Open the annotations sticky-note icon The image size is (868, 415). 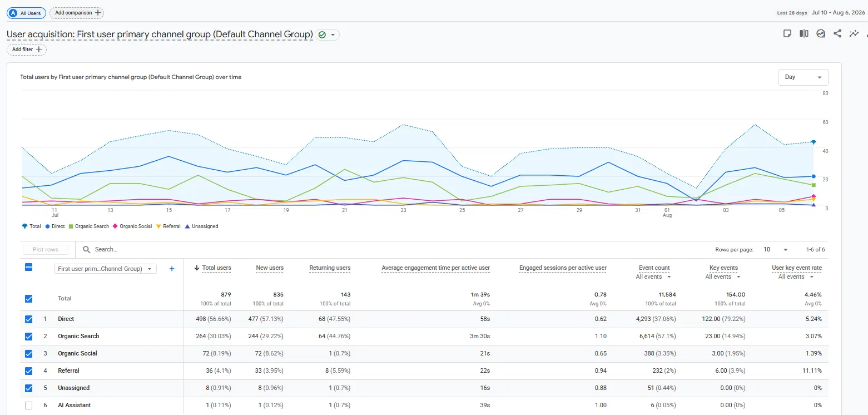787,33
